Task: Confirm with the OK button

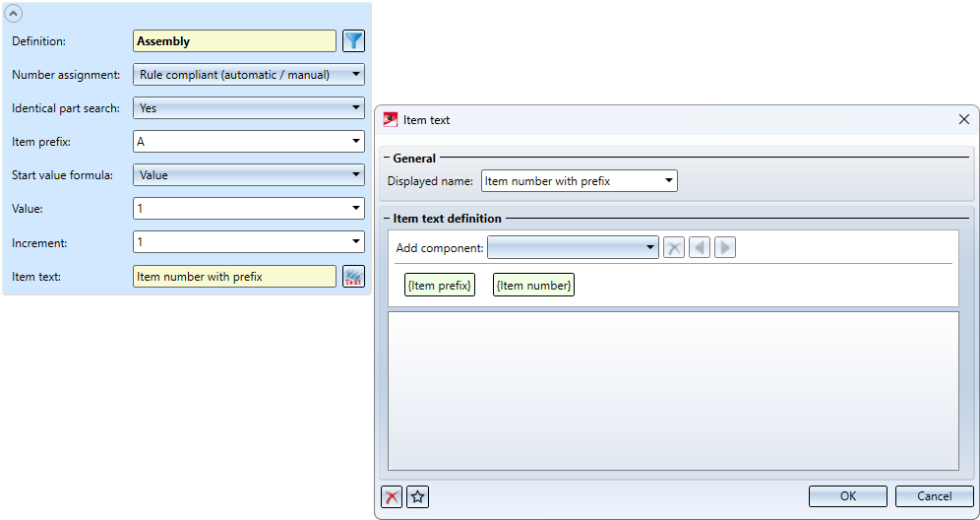Action: [x=847, y=496]
